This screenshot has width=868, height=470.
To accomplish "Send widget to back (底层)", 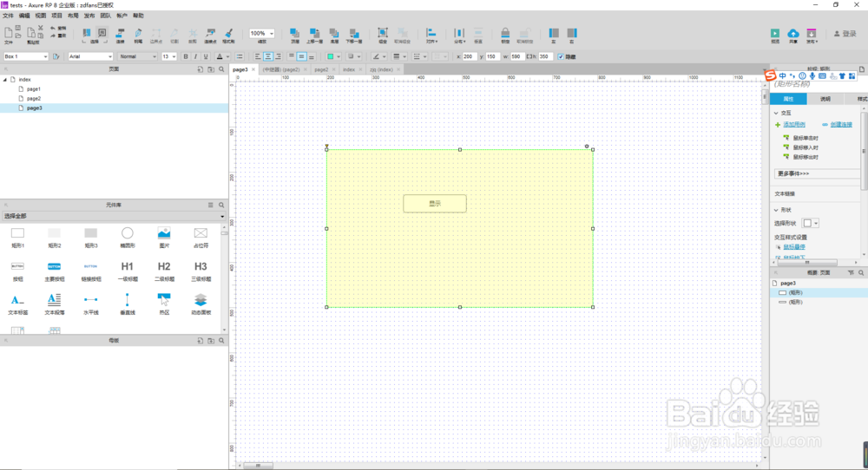I will (334, 36).
